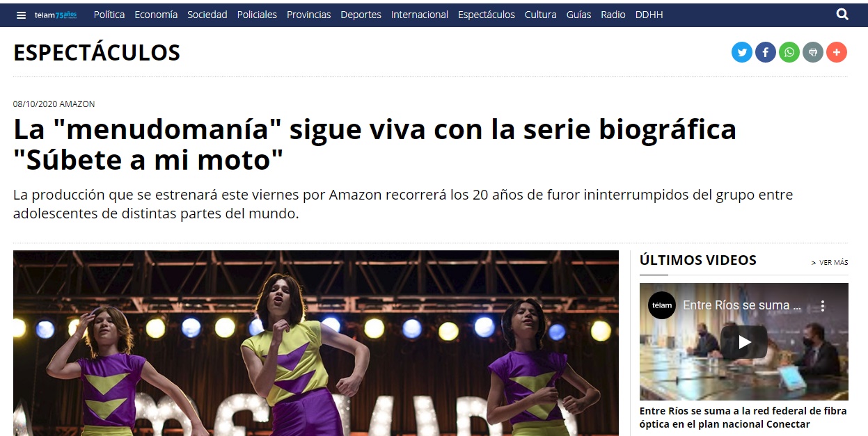868x436 pixels.
Task: Open the video's three-dot options menu
Action: click(x=823, y=305)
